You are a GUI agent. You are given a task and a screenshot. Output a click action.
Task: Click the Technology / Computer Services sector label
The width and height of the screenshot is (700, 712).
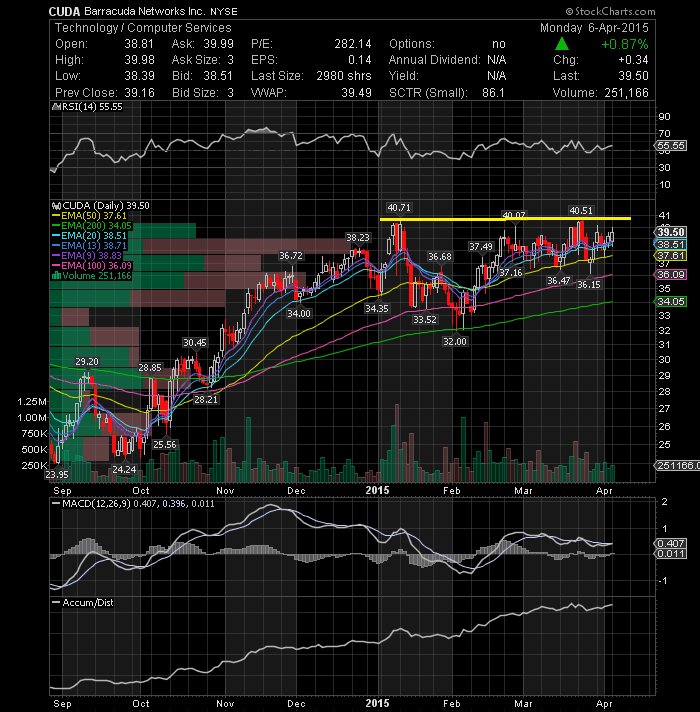143,28
